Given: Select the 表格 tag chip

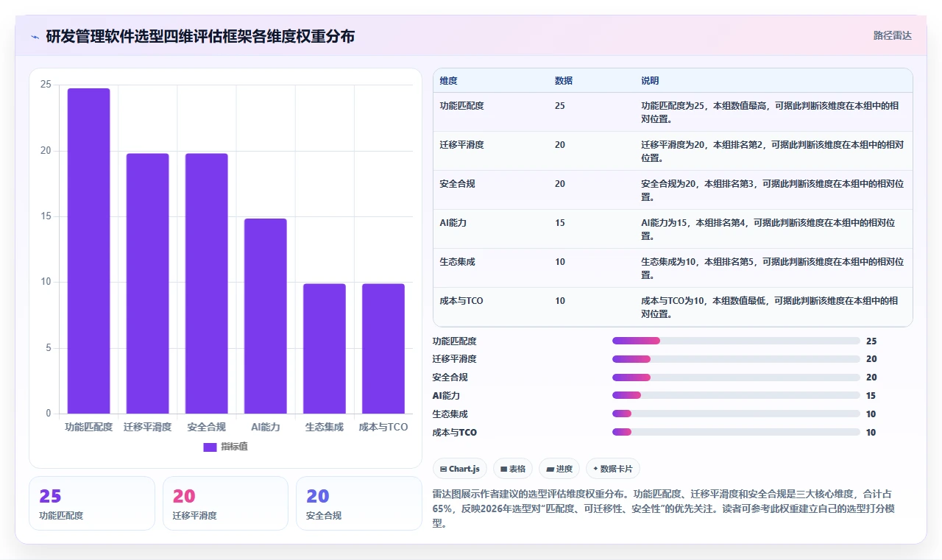Looking at the screenshot, I should (x=513, y=469).
